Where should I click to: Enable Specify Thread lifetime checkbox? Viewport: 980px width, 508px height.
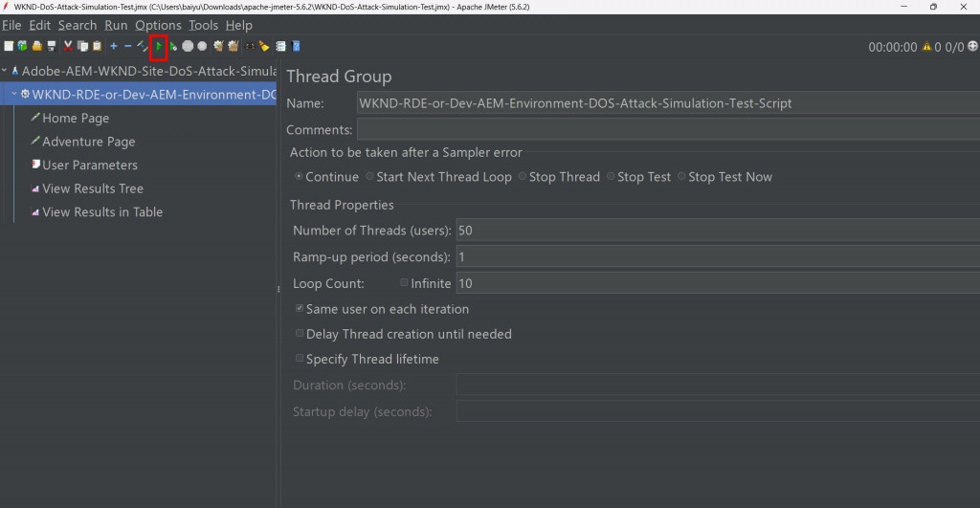pos(300,358)
